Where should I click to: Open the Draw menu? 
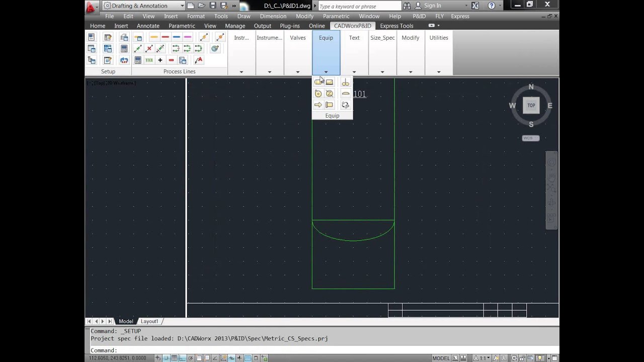click(x=244, y=16)
